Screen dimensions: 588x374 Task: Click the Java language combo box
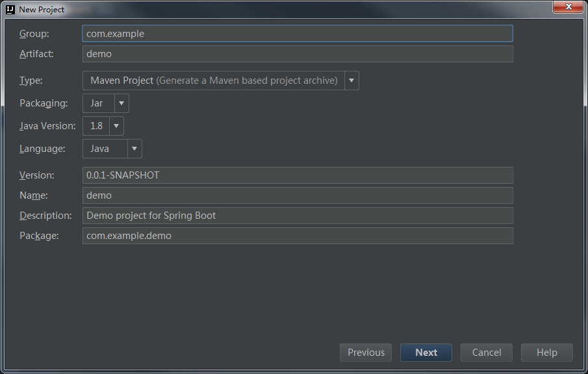112,149
